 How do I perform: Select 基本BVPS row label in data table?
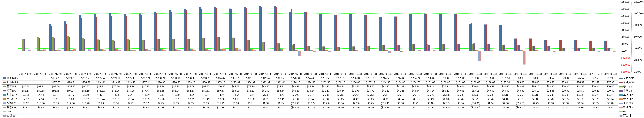[10, 78]
